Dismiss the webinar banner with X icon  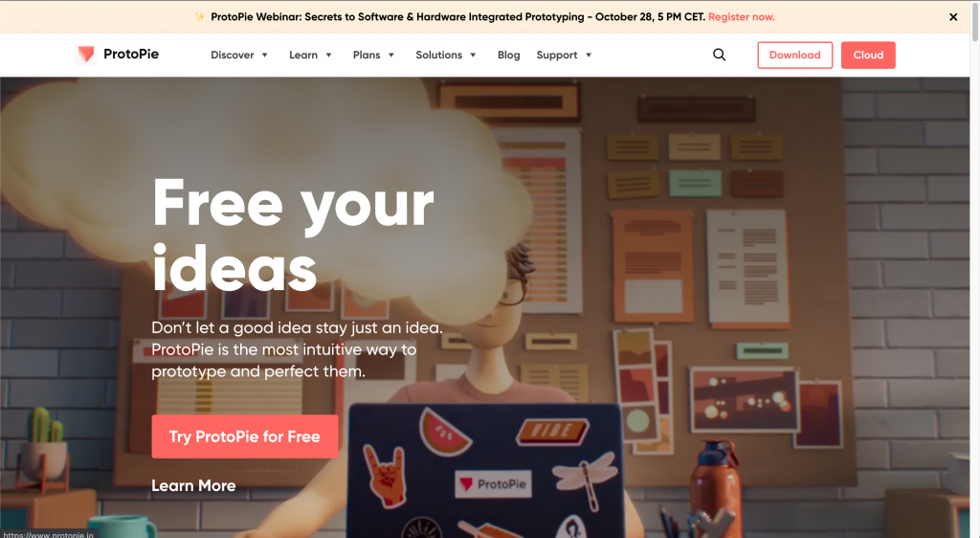(953, 17)
